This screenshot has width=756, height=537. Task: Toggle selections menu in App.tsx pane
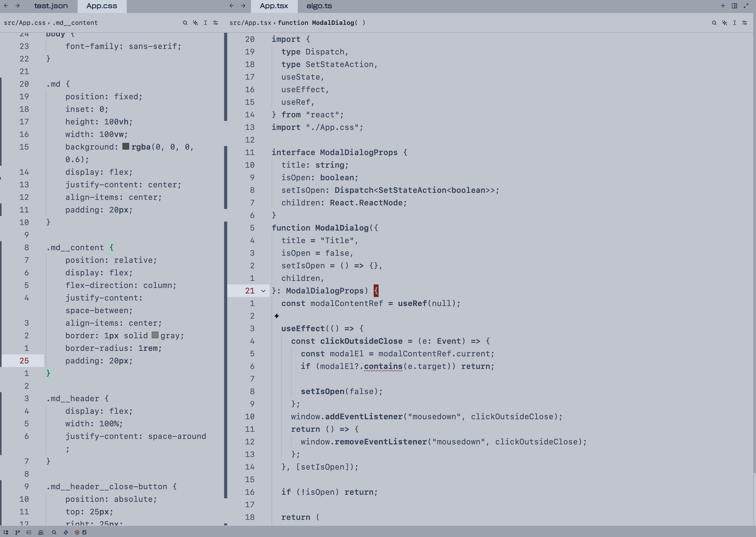coord(735,23)
